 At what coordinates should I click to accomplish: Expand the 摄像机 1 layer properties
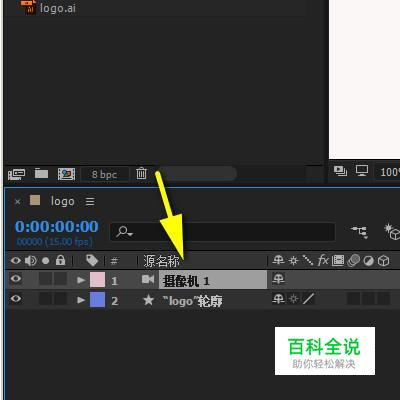pyautogui.click(x=81, y=280)
